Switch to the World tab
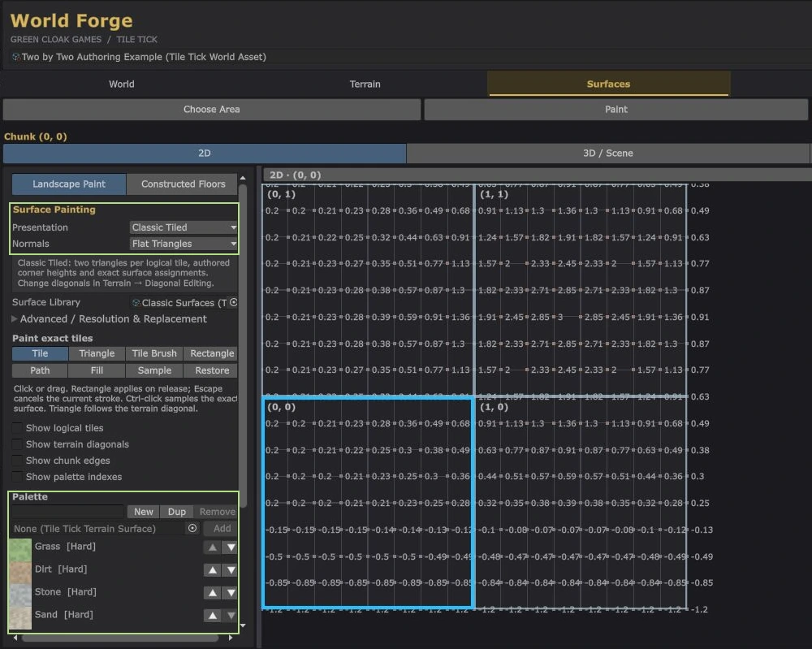The height and width of the screenshot is (649, 812). [122, 84]
